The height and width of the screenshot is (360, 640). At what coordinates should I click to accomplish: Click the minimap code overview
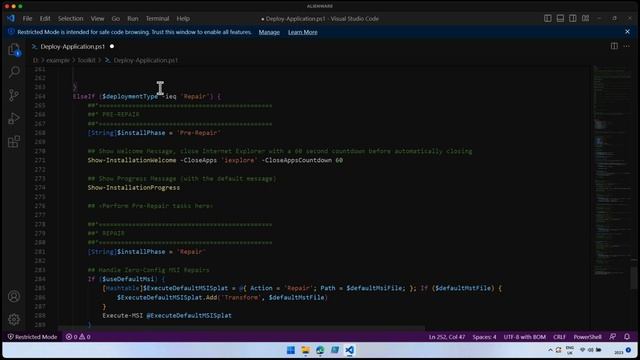[611, 171]
